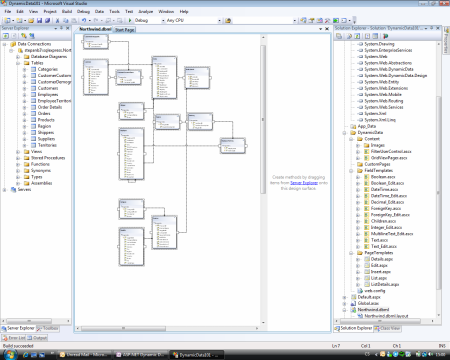Open Solution Explorer toolbar icon near Any CPU
450x360 pixels.
click(303, 20)
